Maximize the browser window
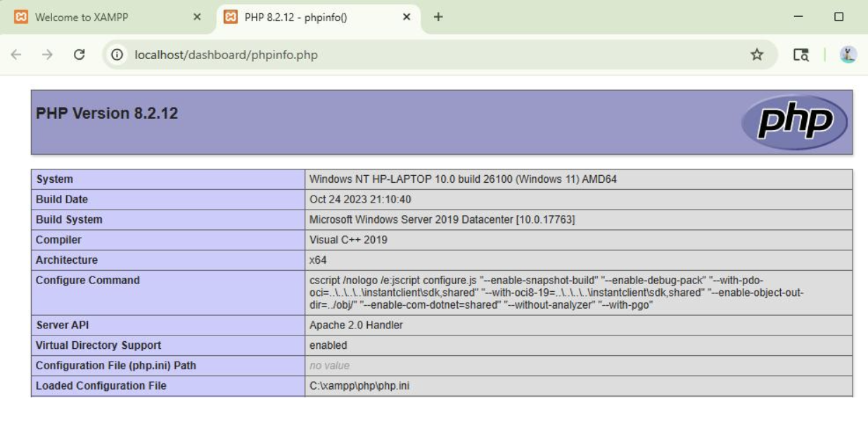Screen dimensions: 868x422 pos(838,17)
